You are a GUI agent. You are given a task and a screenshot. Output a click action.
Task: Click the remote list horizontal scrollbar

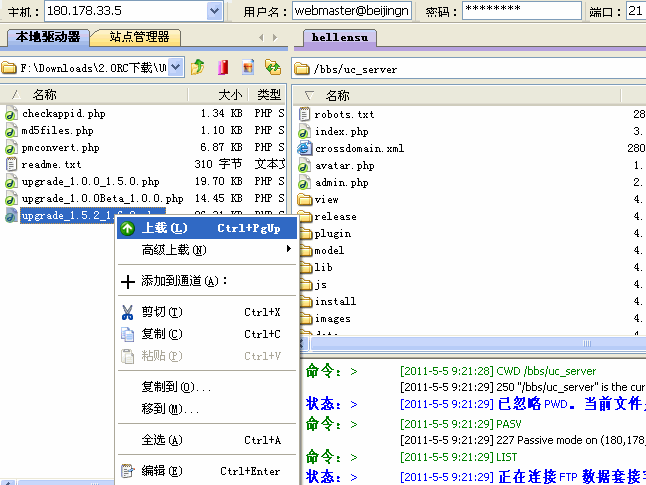(x=478, y=343)
